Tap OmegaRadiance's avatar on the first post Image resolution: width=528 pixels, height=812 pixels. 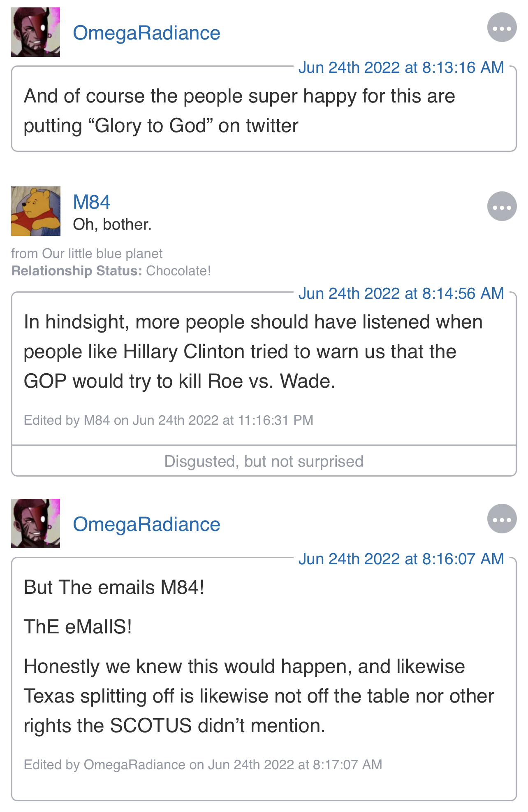(x=35, y=32)
